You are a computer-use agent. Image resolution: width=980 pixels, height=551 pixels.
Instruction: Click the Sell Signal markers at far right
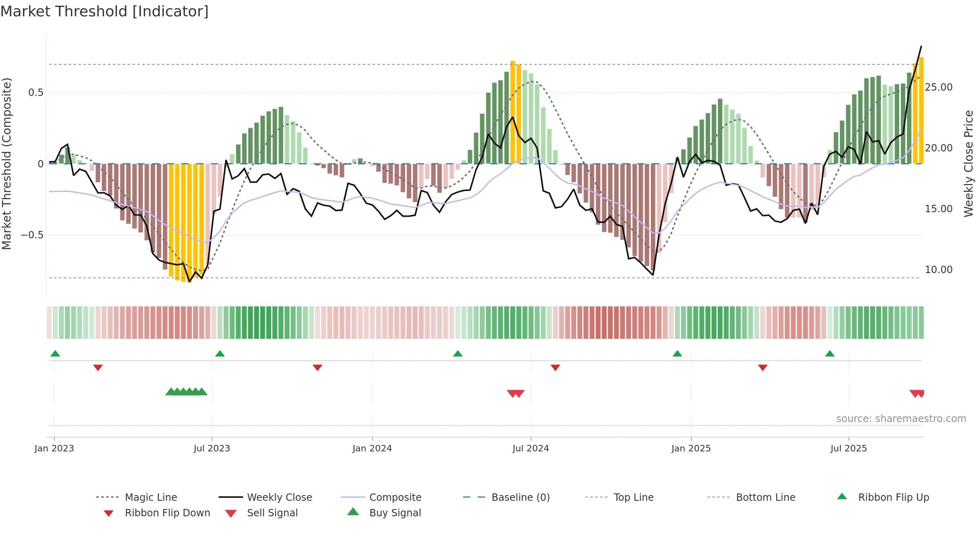click(917, 394)
